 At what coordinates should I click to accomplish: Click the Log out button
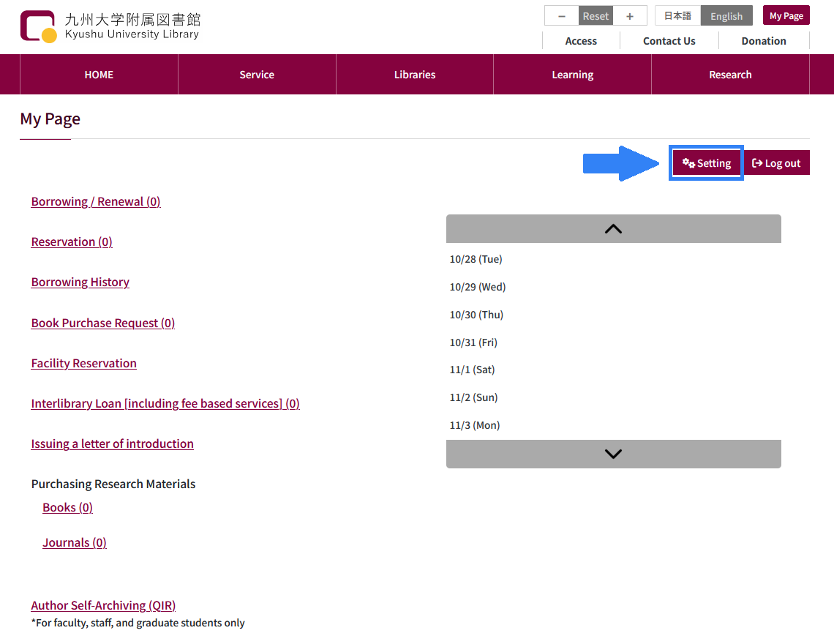776,163
